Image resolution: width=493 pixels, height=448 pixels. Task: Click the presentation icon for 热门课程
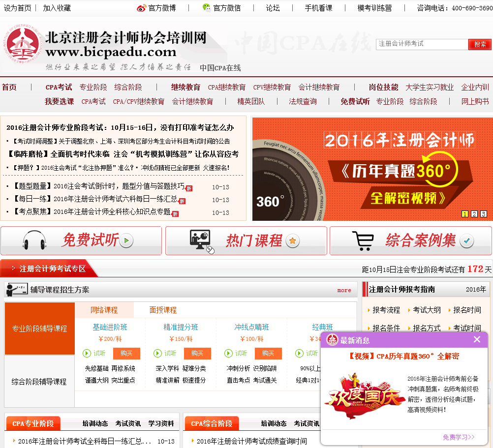[x=202, y=241]
